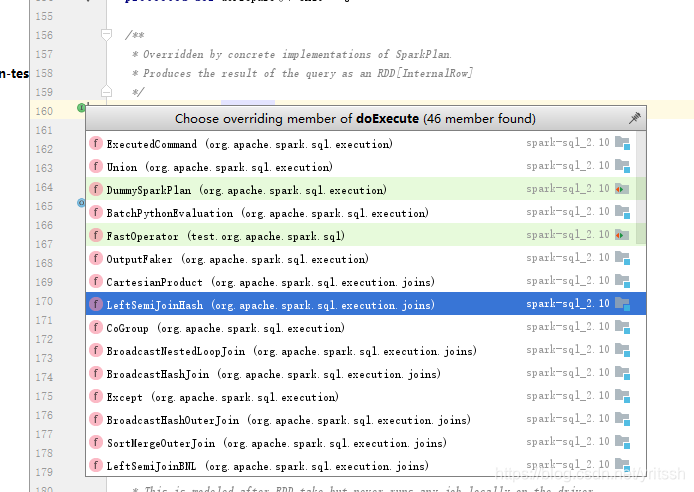Click class icon next to CoGroup

pos(96,327)
